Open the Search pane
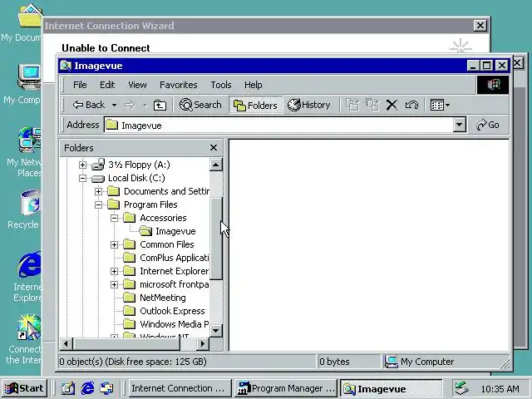Viewport: 532px width, 399px height. pos(200,105)
